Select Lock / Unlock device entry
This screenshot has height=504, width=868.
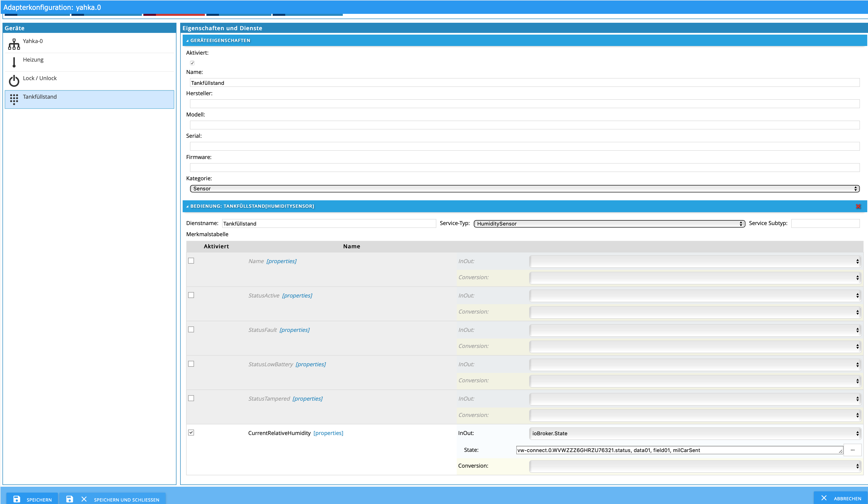coord(40,78)
